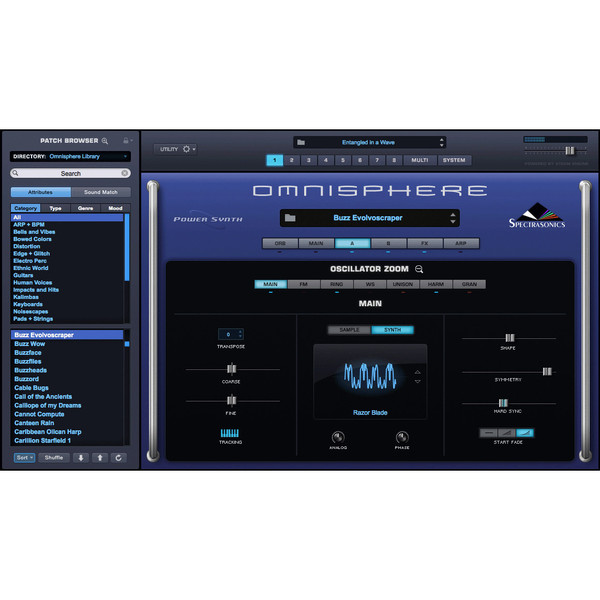Open the Sort dropdown
The width and height of the screenshot is (600, 600).
coord(24,458)
